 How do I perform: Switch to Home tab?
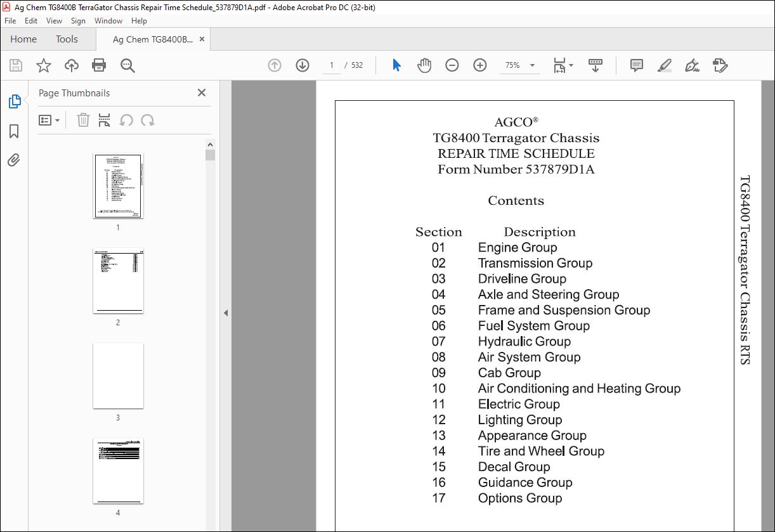(x=23, y=39)
